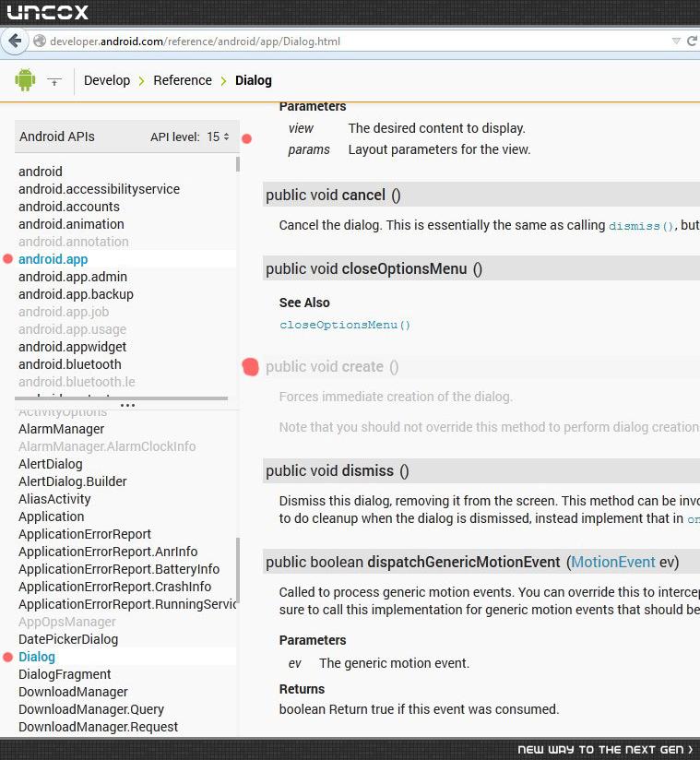Open DownloadManager.Request class
The width and height of the screenshot is (700, 760).
[99, 727]
